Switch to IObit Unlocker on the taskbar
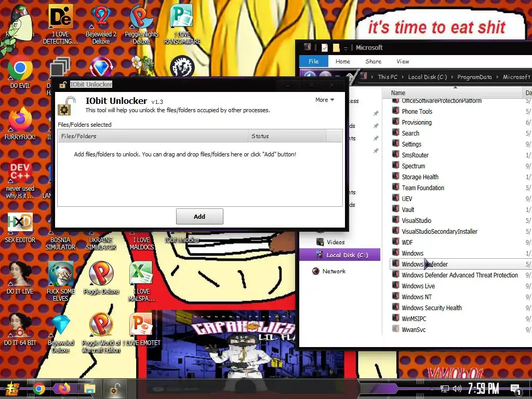This screenshot has width=532, height=399. pyautogui.click(x=115, y=389)
